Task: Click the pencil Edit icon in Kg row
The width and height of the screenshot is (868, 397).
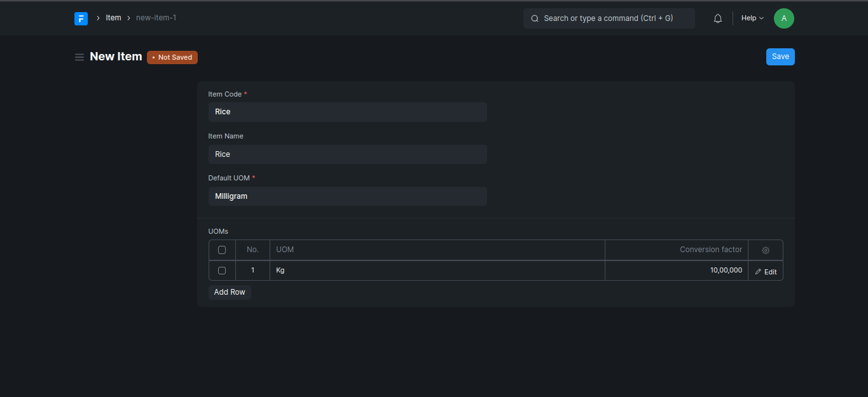Action: [x=759, y=272]
